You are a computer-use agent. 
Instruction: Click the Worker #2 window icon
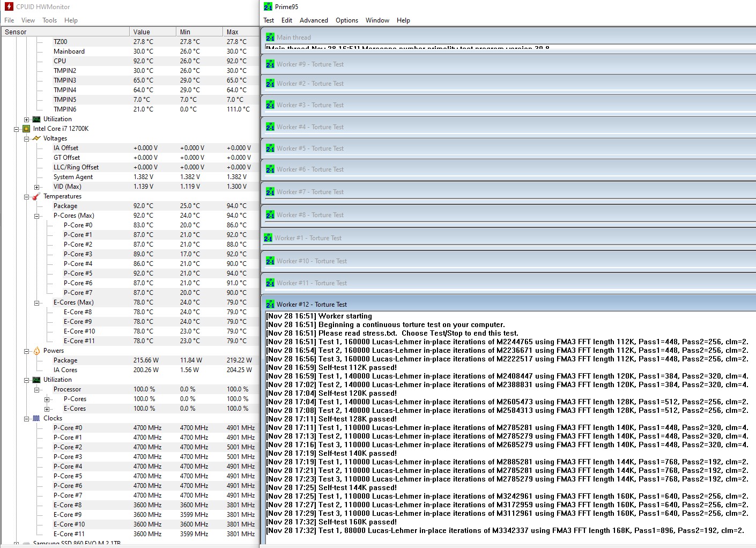270,84
